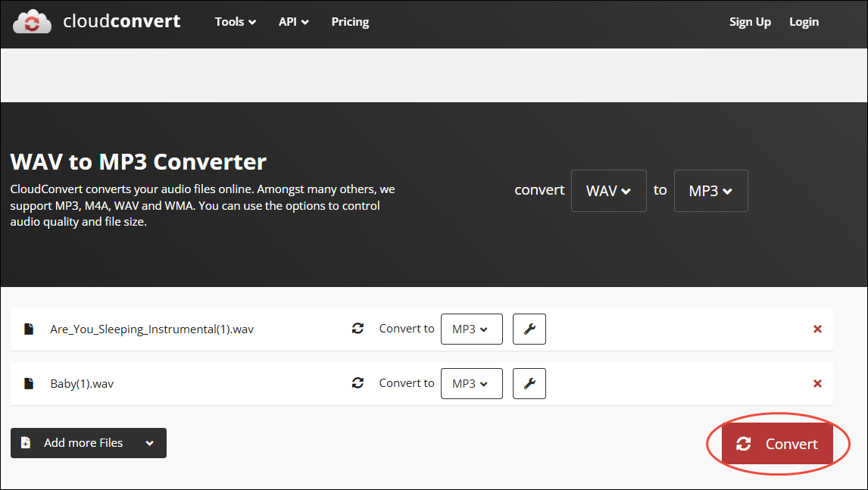Go to the Pricing page
868x490 pixels.
point(350,22)
